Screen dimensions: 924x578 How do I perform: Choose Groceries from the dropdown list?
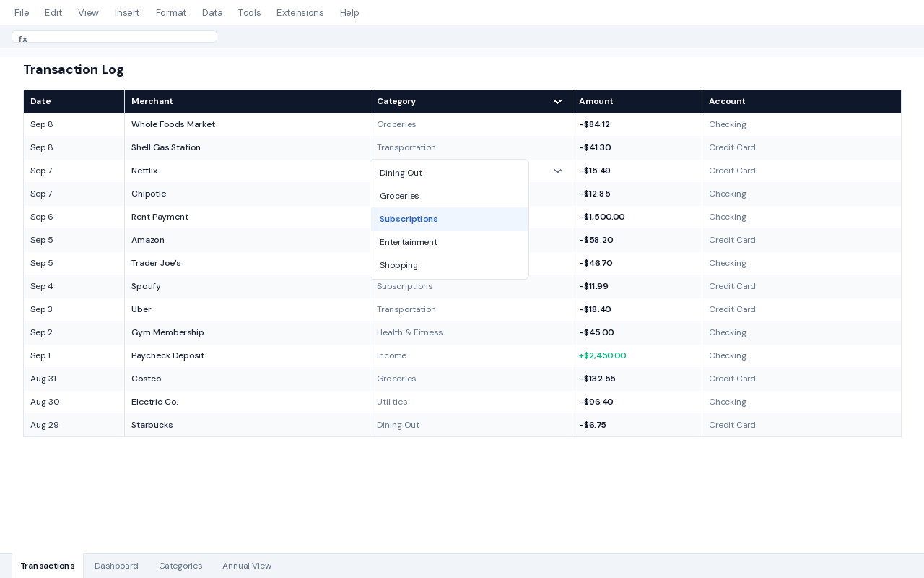(x=449, y=196)
